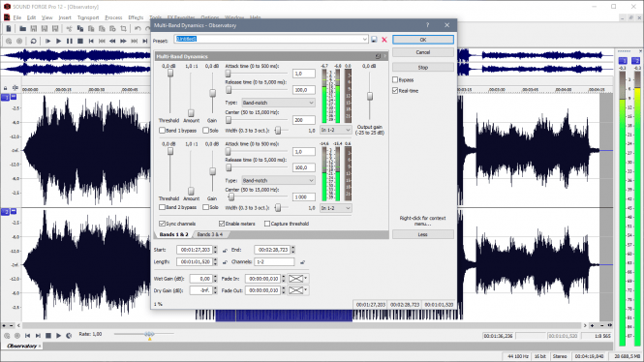Open Band 2 meter In 1-2 dropdown

[335, 208]
